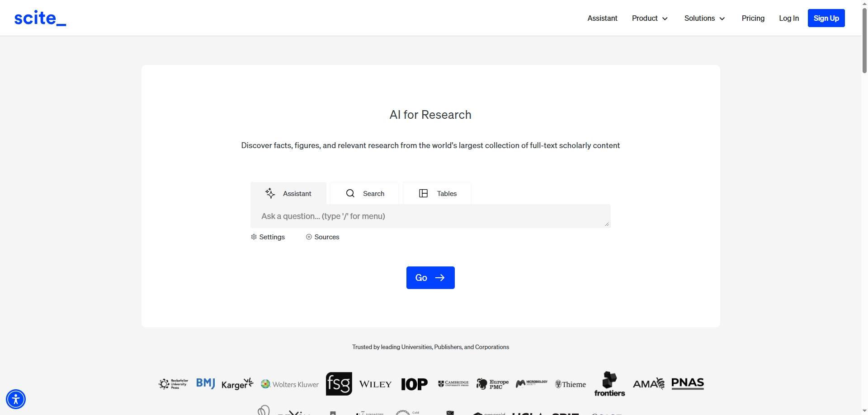
Task: Open the accessibility options icon
Action: click(x=16, y=399)
